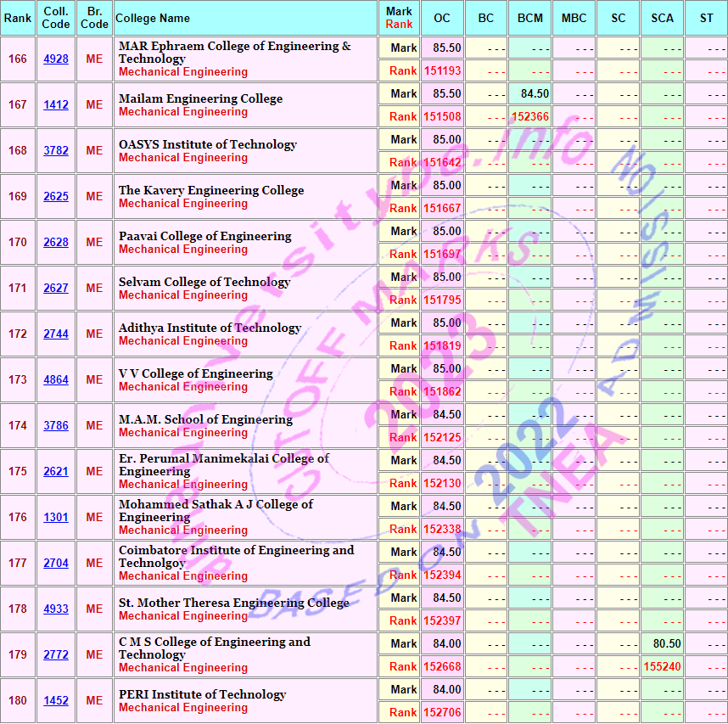Open CMS College code 2772 link
728x724 pixels.
[56, 655]
